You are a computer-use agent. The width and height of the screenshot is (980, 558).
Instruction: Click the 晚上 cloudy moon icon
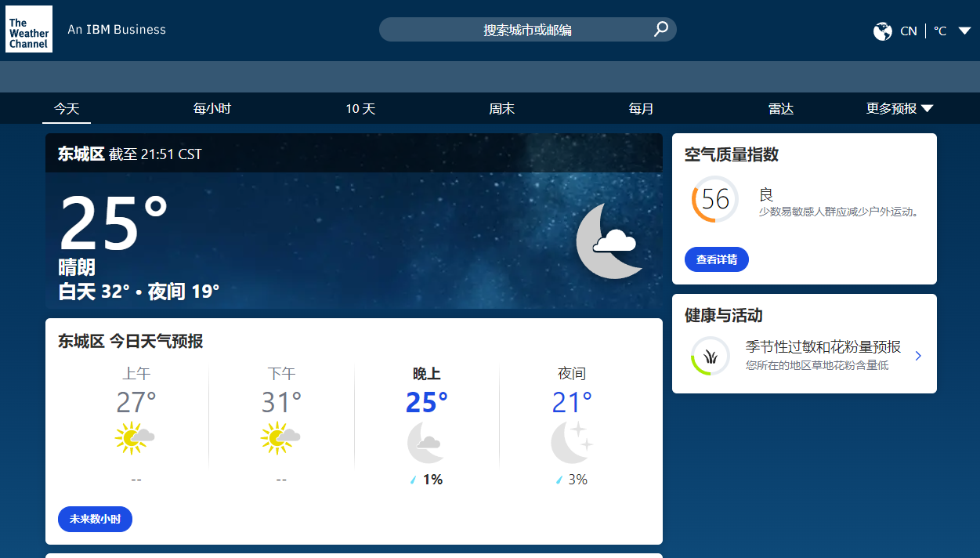pyautogui.click(x=426, y=441)
